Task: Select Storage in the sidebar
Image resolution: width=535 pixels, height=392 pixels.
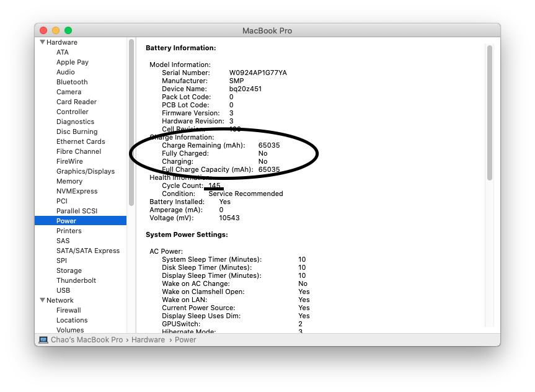Action: point(69,270)
